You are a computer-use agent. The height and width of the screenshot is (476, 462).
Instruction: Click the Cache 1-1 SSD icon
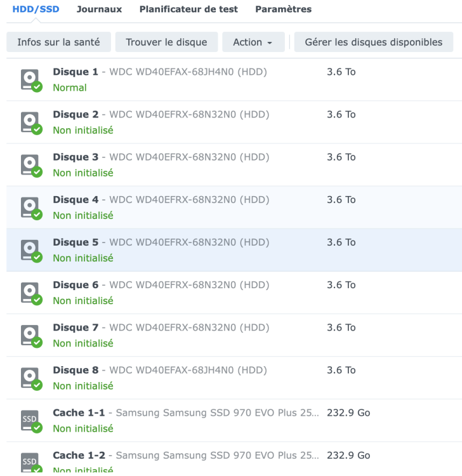click(x=30, y=420)
